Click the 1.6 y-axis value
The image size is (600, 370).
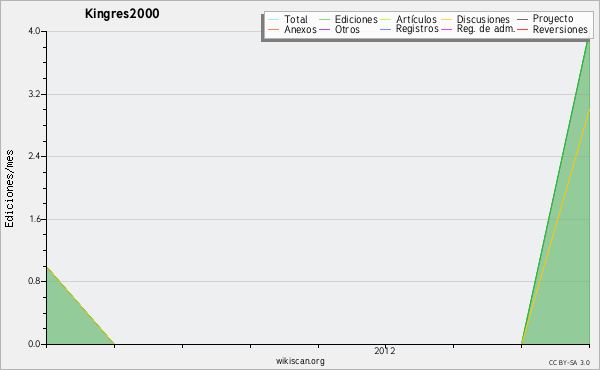(x=34, y=219)
